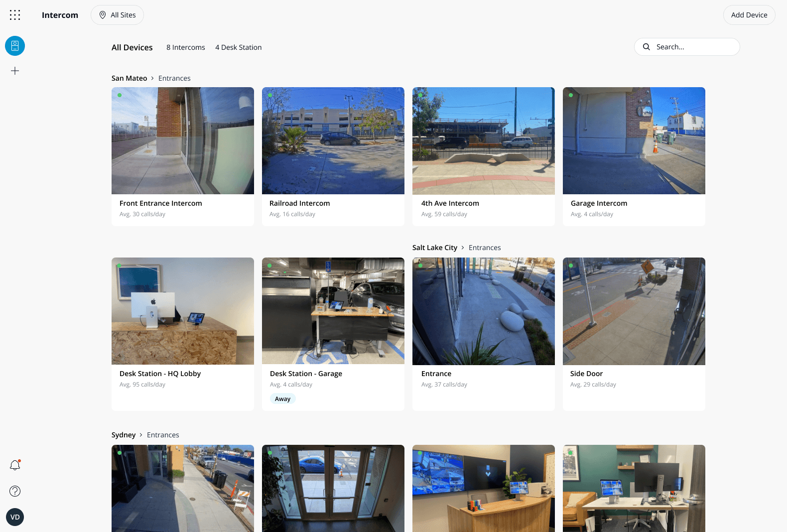Click Avg. 59 calls/day text

[444, 214]
